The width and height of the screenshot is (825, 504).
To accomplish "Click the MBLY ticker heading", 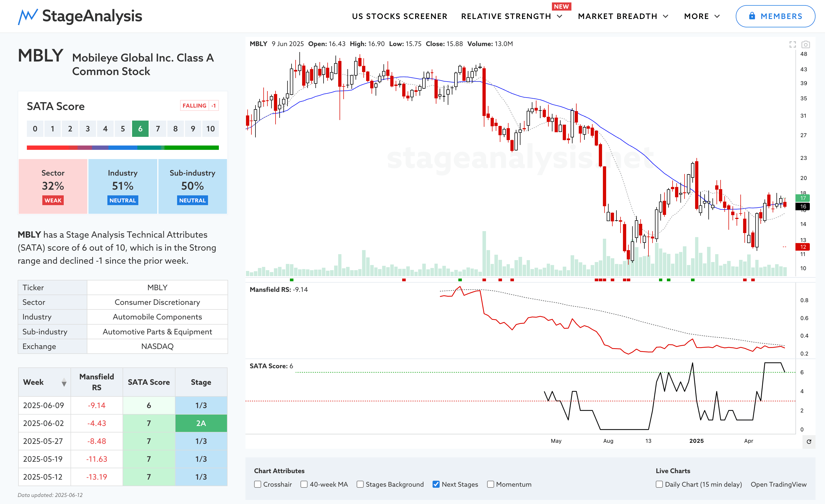I will click(40, 56).
